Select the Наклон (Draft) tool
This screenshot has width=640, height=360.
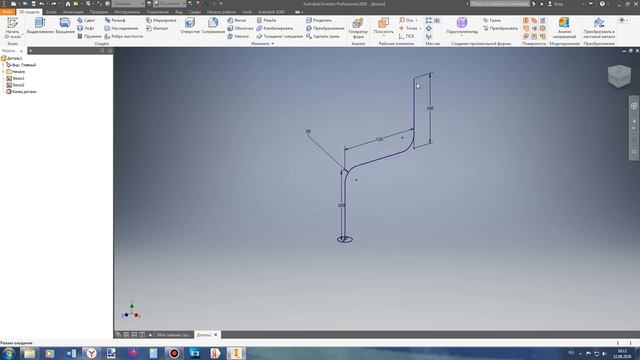[238, 36]
